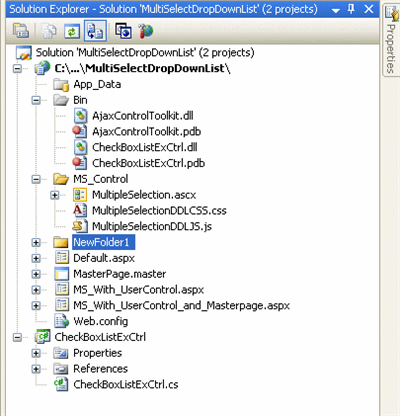
Task: Collapse the MS_Control folder node
Action: pyautogui.click(x=36, y=179)
